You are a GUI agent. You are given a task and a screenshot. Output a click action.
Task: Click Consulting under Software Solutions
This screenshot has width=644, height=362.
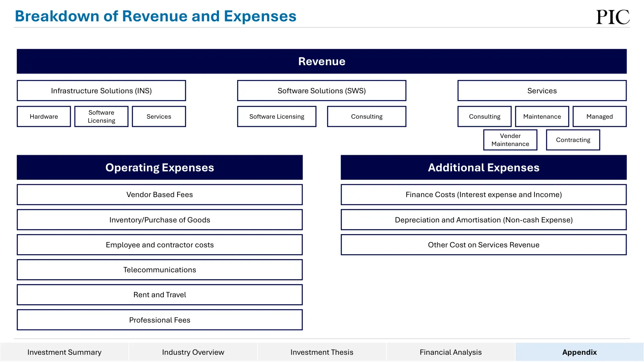367,116
